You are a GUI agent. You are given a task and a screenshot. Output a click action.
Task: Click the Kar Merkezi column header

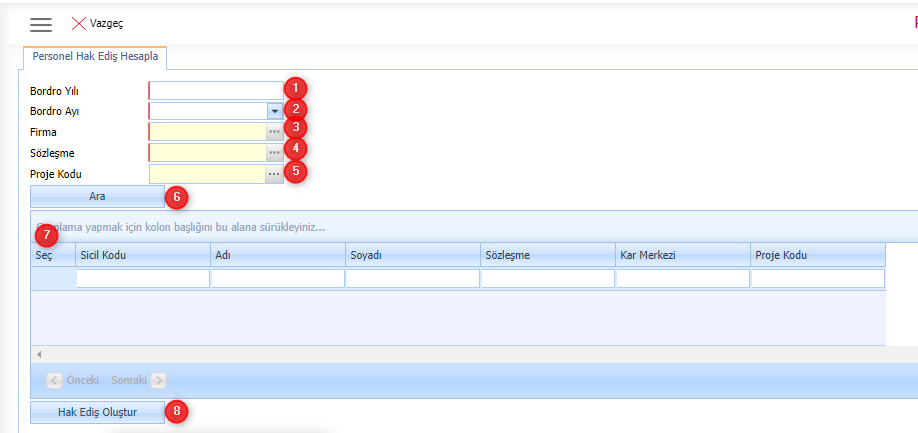682,255
